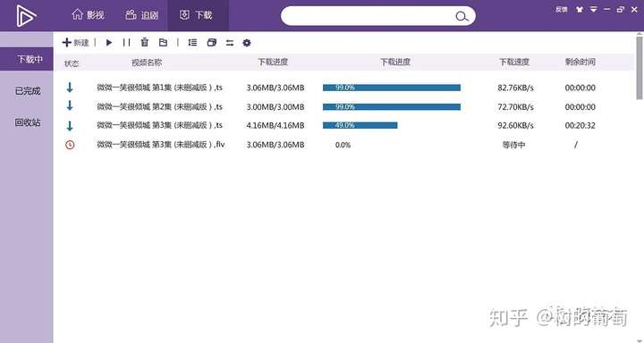644x343 pixels.
Task: Expand the main menu dropdown arrow icon
Action: [x=594, y=10]
